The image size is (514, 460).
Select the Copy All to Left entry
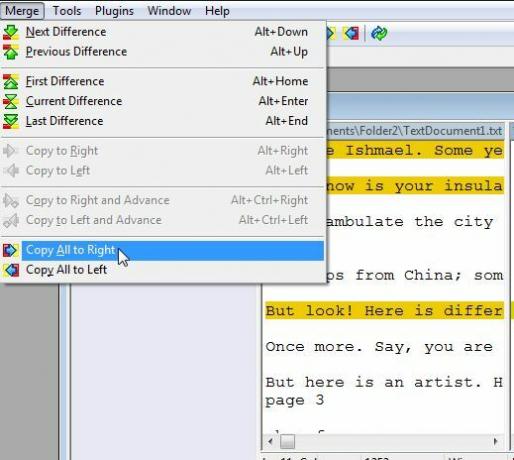pos(163,270)
